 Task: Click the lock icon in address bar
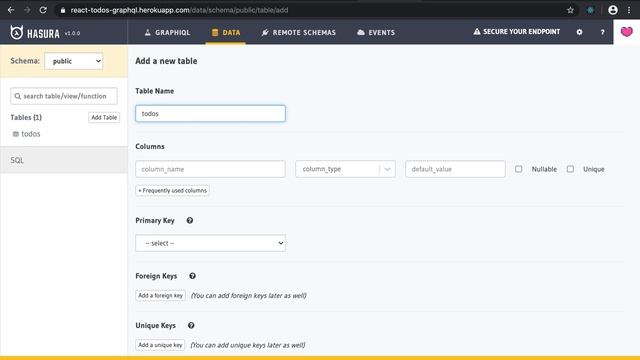62,10
